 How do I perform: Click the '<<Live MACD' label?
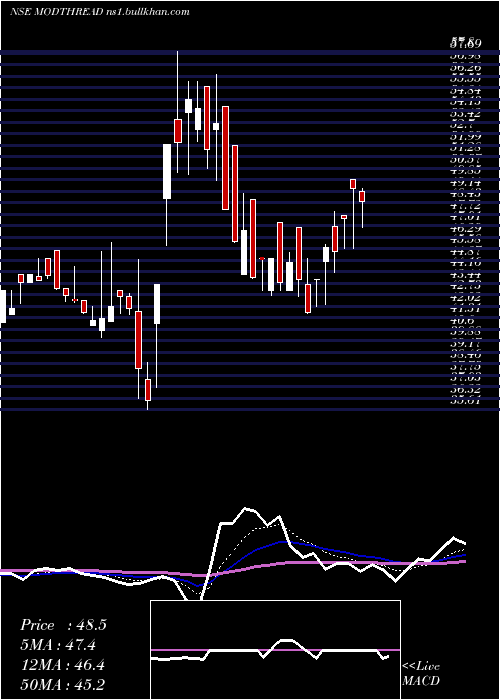421,673
